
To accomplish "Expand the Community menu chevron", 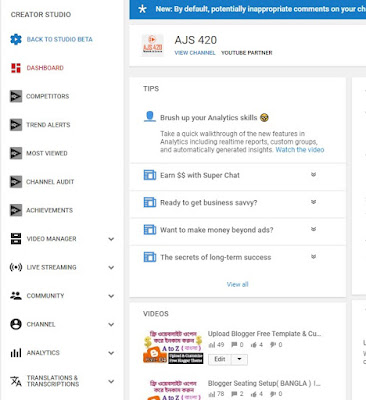I will click(x=111, y=296).
